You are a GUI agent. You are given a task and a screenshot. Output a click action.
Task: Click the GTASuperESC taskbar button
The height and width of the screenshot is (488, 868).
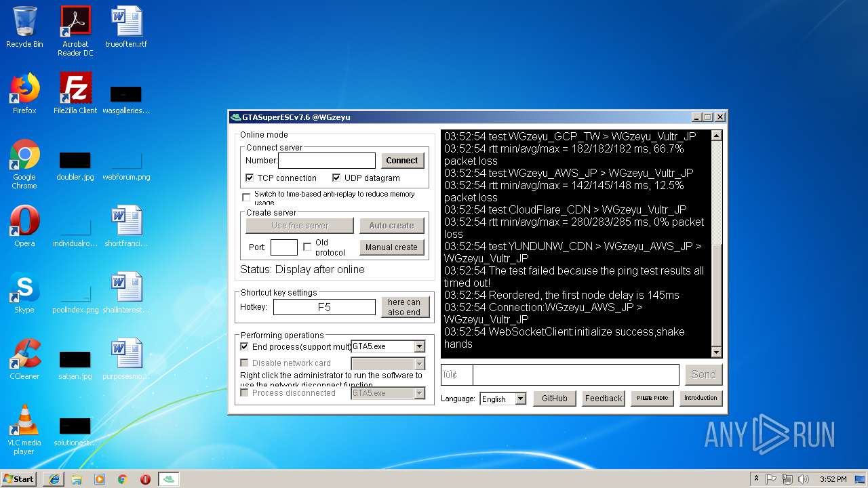(x=170, y=479)
